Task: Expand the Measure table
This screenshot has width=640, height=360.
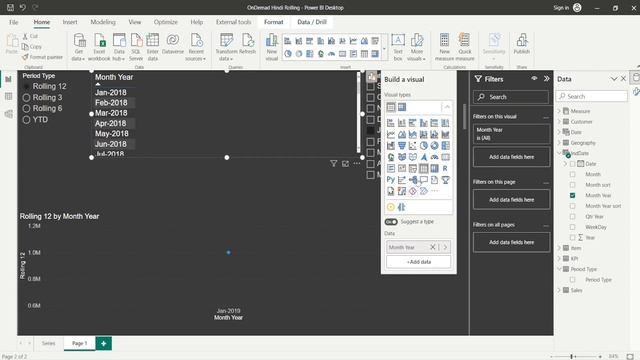Action: pos(559,111)
